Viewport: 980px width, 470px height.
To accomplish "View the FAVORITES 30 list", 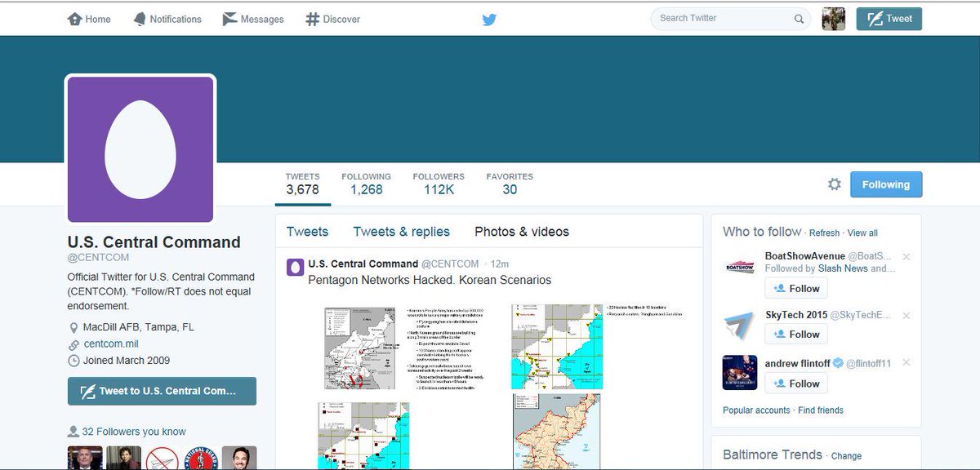I will 510,184.
